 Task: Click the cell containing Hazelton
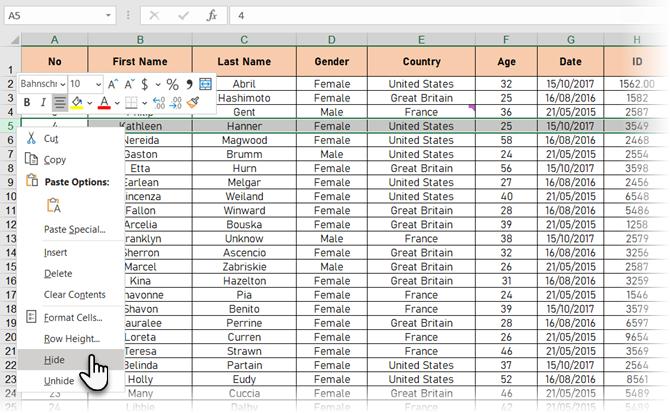(244, 281)
